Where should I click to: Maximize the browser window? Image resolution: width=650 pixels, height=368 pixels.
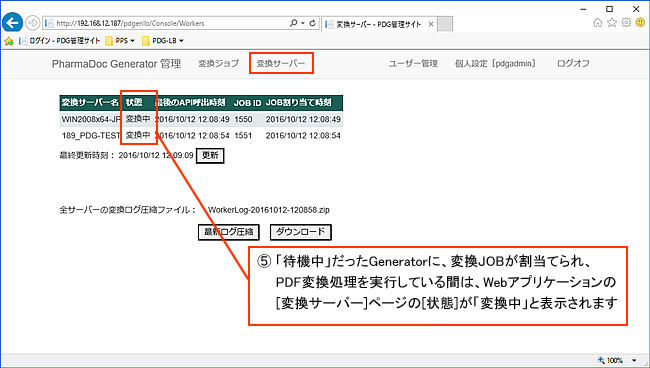[x=609, y=9]
